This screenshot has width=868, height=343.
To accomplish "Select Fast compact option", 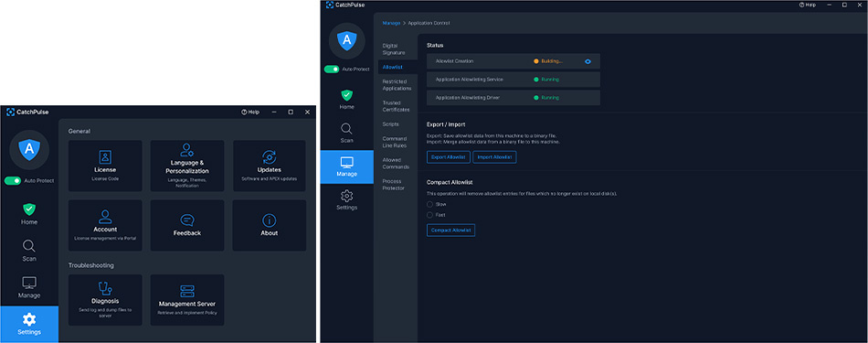I will [x=429, y=214].
